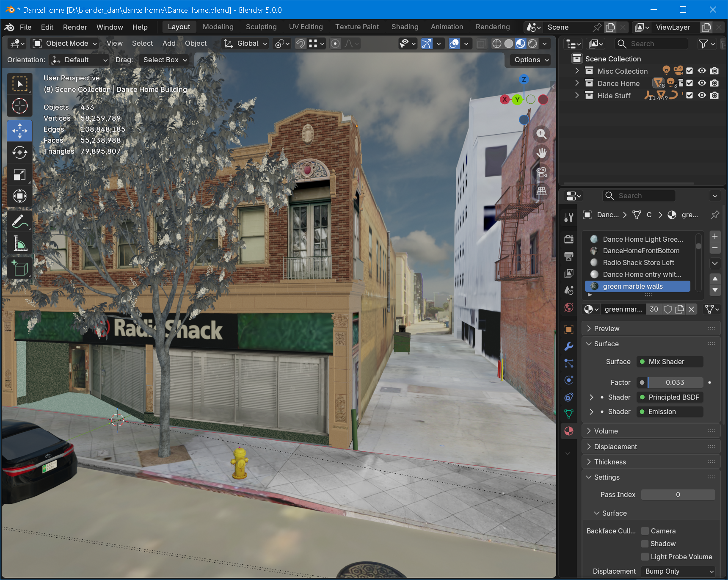Open the Object Mode dropdown
Image resolution: width=728 pixels, height=580 pixels.
tap(66, 44)
